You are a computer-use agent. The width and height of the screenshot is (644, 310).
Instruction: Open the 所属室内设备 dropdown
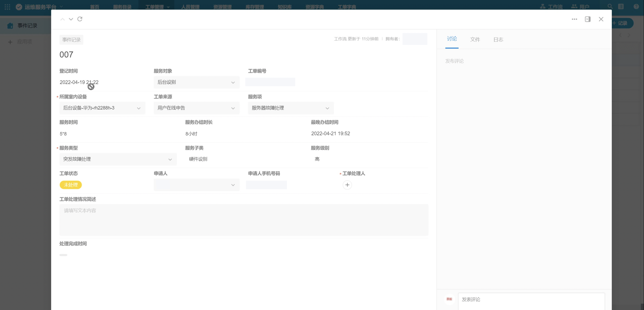(102, 108)
